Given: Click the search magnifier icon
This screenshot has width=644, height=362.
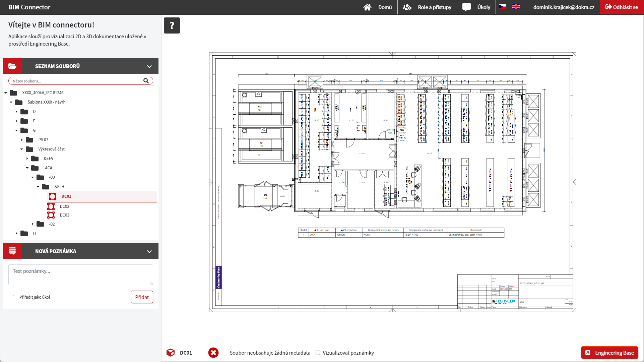Looking at the screenshot, I should click(x=146, y=81).
